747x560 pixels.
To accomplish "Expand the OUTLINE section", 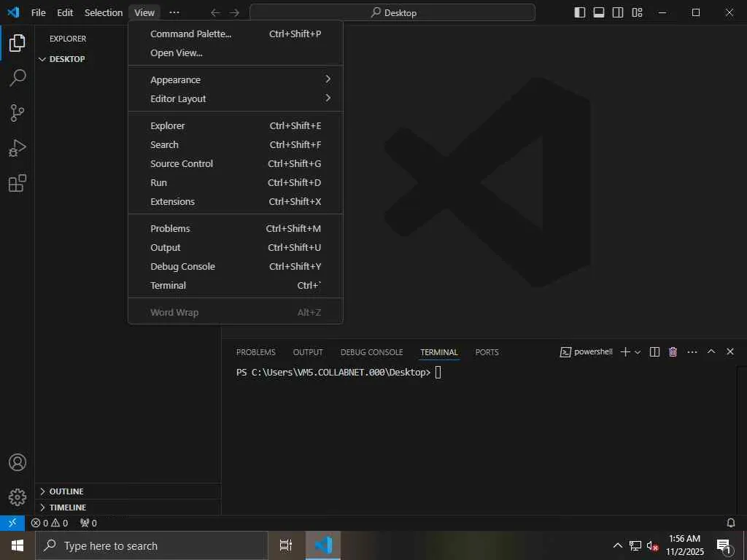I will (128, 491).
